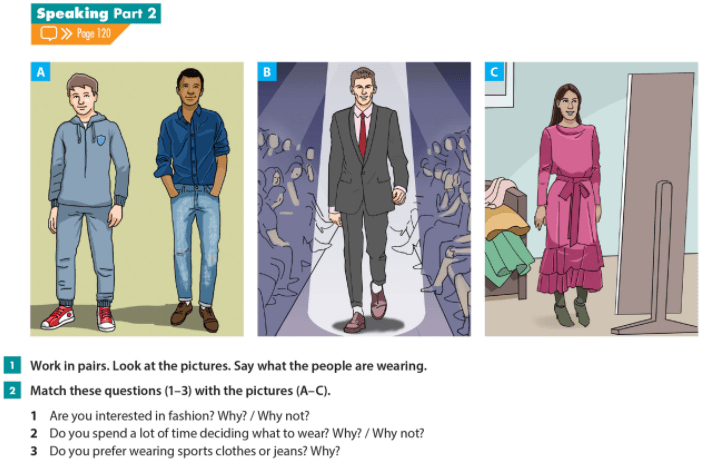Click the double chevron arrows before Page 120

(x=67, y=34)
